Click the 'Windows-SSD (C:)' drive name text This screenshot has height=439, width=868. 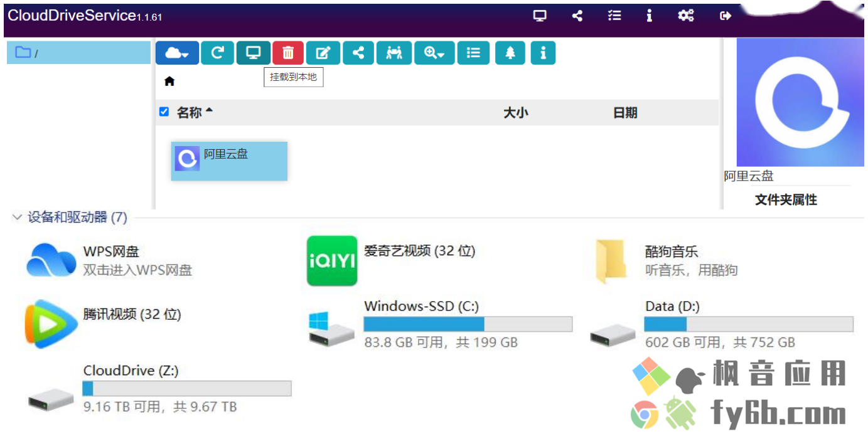pyautogui.click(x=422, y=307)
